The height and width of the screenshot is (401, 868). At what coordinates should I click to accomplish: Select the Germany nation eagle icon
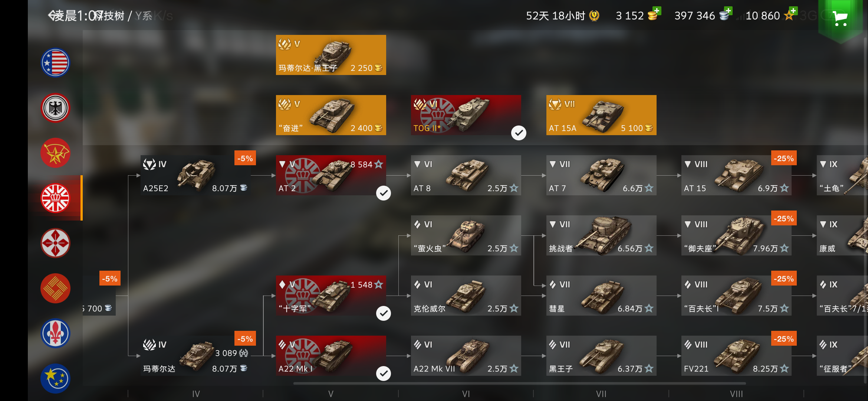tap(55, 108)
